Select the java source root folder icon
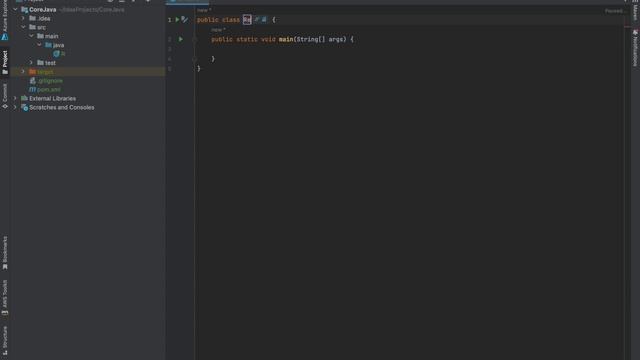The image size is (640, 360). (x=48, y=45)
